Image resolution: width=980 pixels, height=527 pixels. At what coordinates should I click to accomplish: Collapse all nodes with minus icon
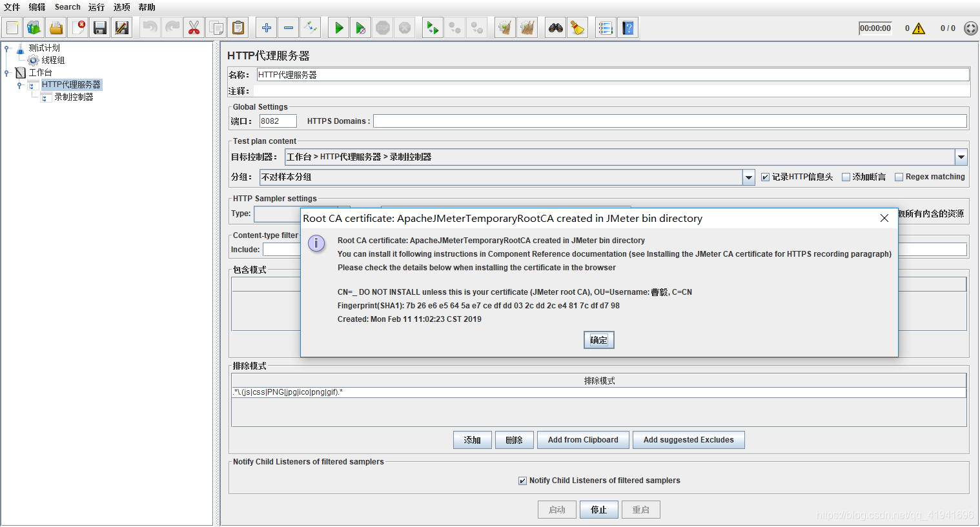(289, 28)
